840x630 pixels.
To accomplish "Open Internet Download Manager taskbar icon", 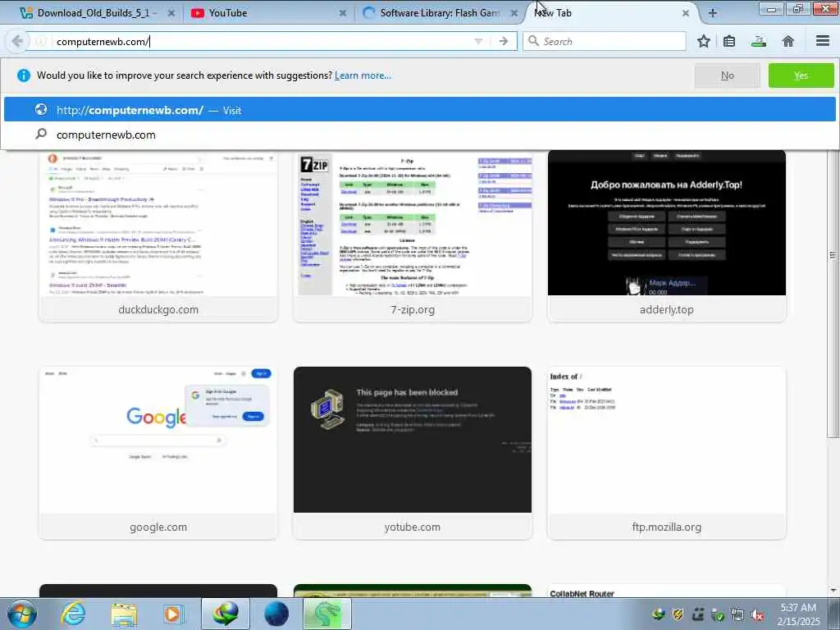I will [x=226, y=614].
